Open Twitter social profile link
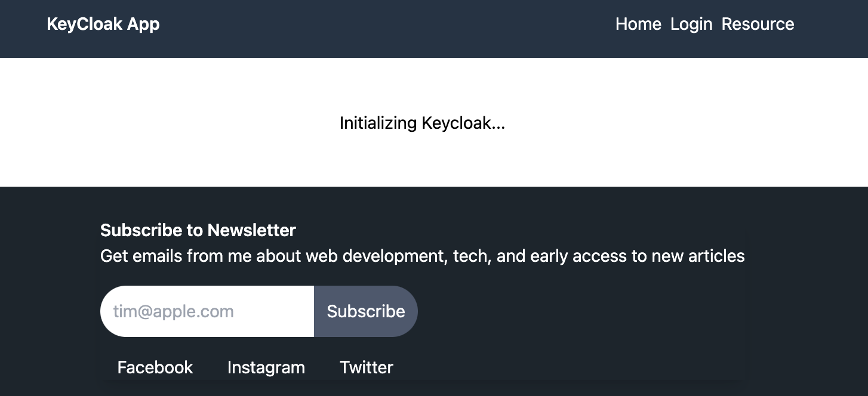 [x=367, y=367]
